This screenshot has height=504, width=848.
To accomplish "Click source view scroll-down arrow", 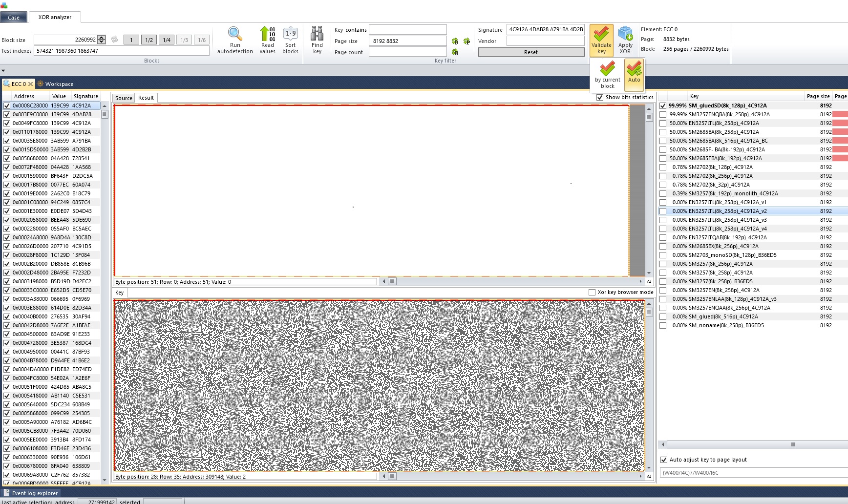I will (x=649, y=273).
